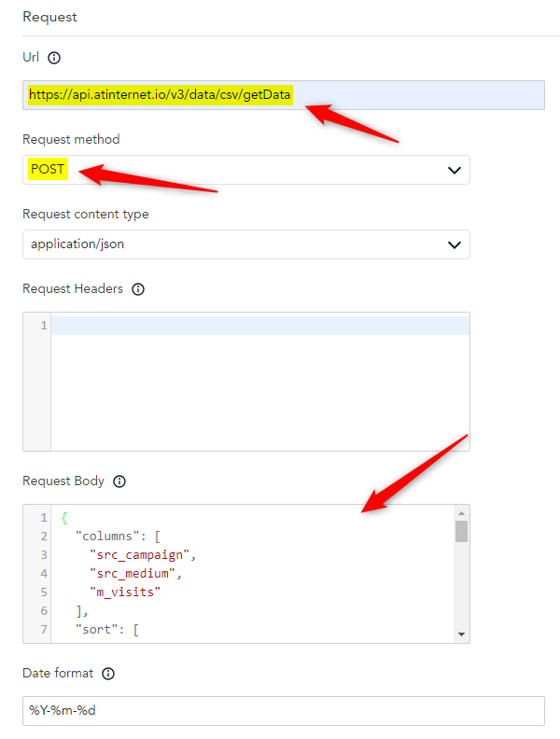Click the Request Headers info icon
Screen dimensions: 560x739
[x=138, y=289]
